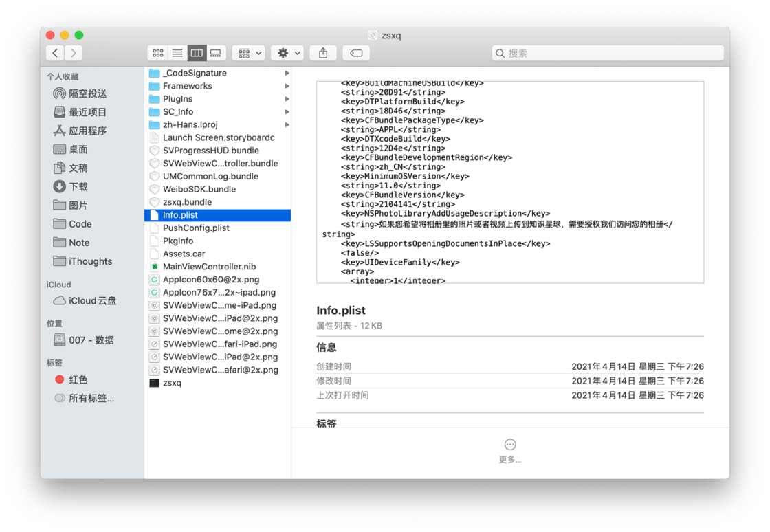
Task: Expand the zh-Hans.lproj folder arrow
Action: coord(287,124)
